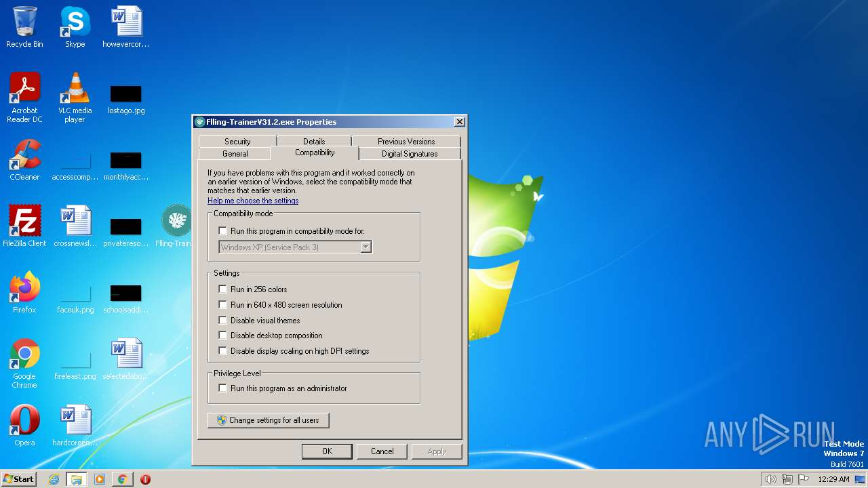Launch VLC media player shortcut
The image size is (868, 488).
75,98
